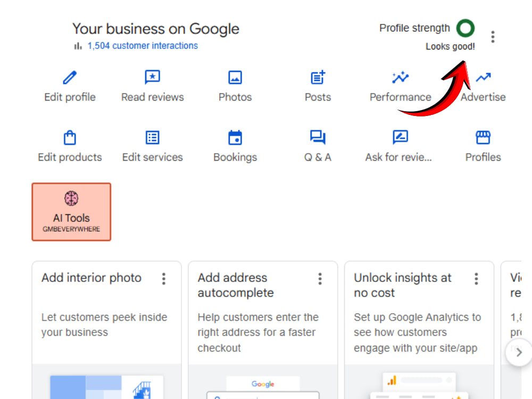Show next suggestion cards with right chevron
The image size is (532, 399).
pos(519,353)
